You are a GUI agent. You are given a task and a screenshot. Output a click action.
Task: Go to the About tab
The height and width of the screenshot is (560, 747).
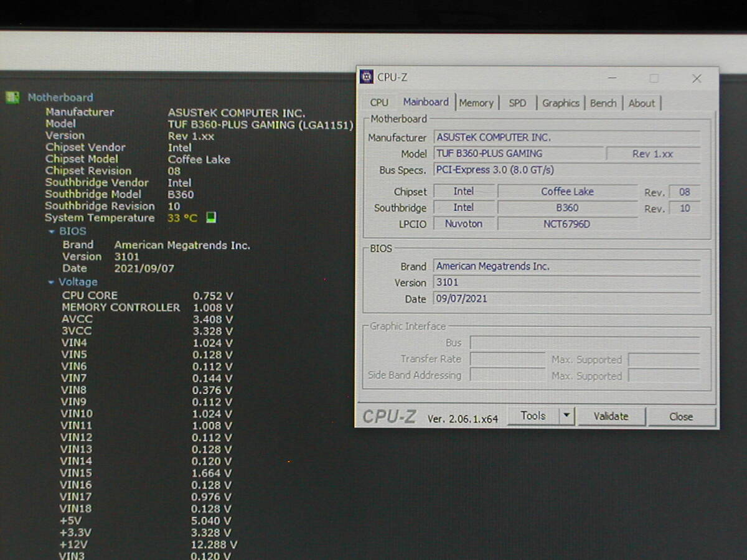tap(641, 103)
